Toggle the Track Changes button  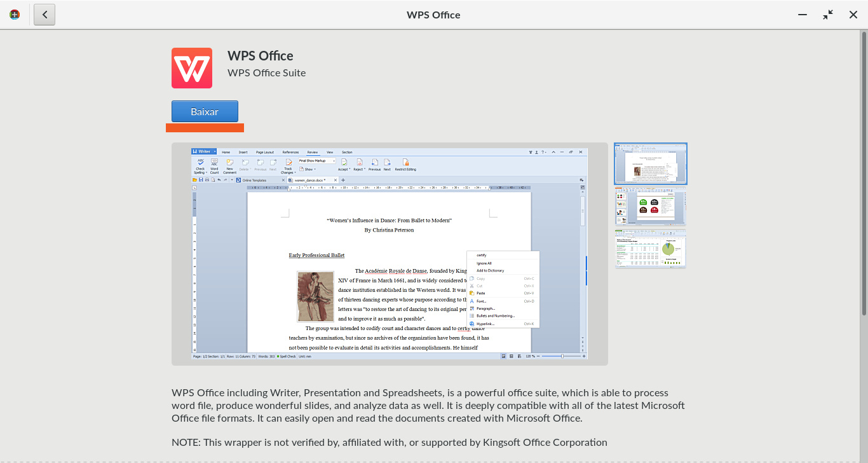pyautogui.click(x=288, y=163)
